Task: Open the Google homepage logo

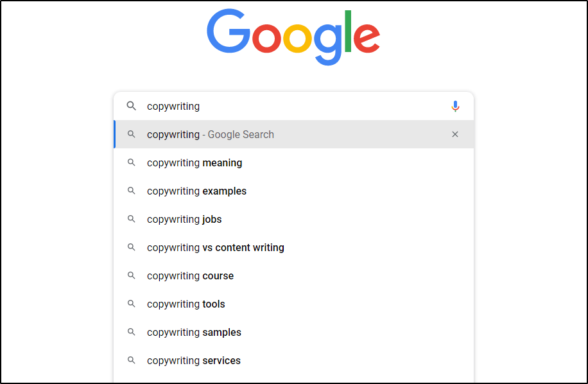Action: tap(293, 37)
